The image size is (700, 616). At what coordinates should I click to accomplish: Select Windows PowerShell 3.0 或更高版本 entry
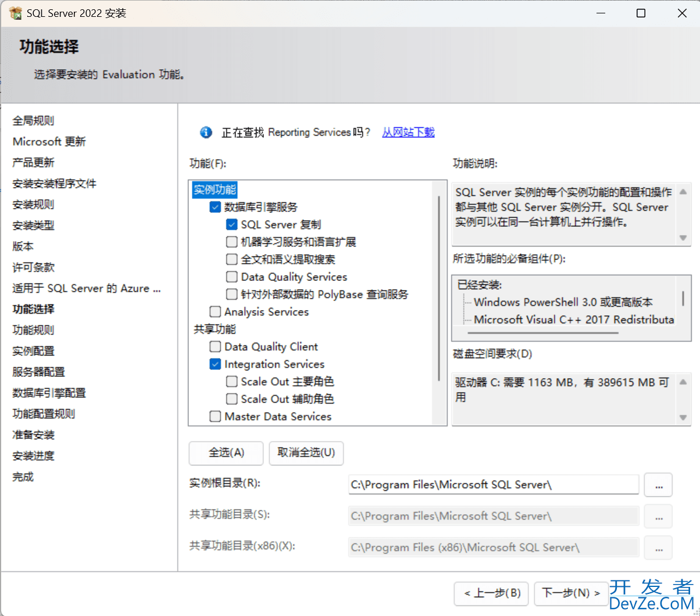(563, 302)
